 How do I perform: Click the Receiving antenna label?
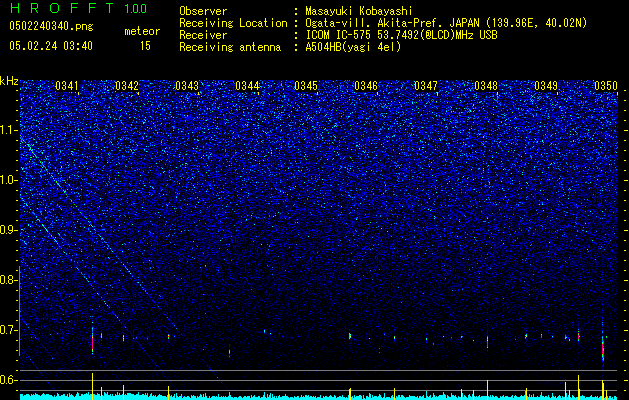click(x=230, y=47)
